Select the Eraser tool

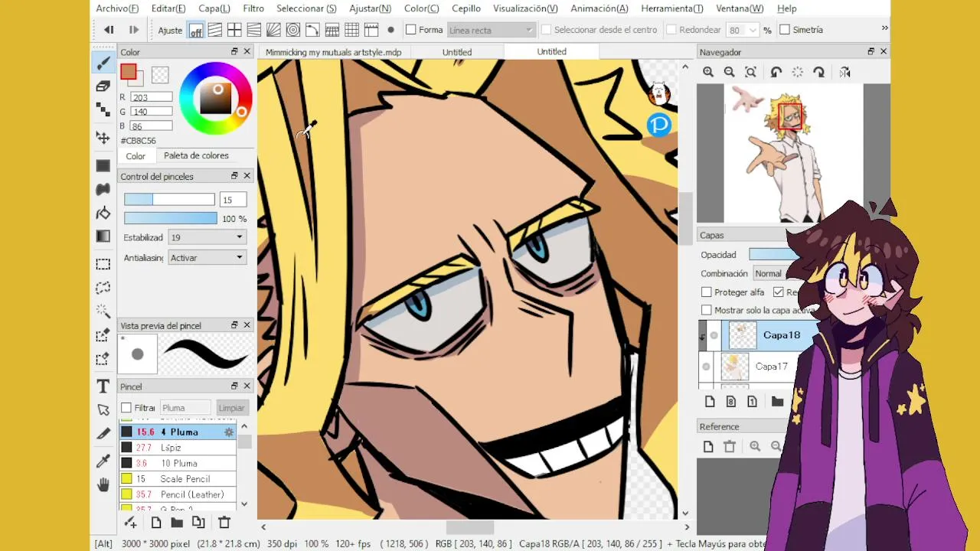pyautogui.click(x=103, y=86)
